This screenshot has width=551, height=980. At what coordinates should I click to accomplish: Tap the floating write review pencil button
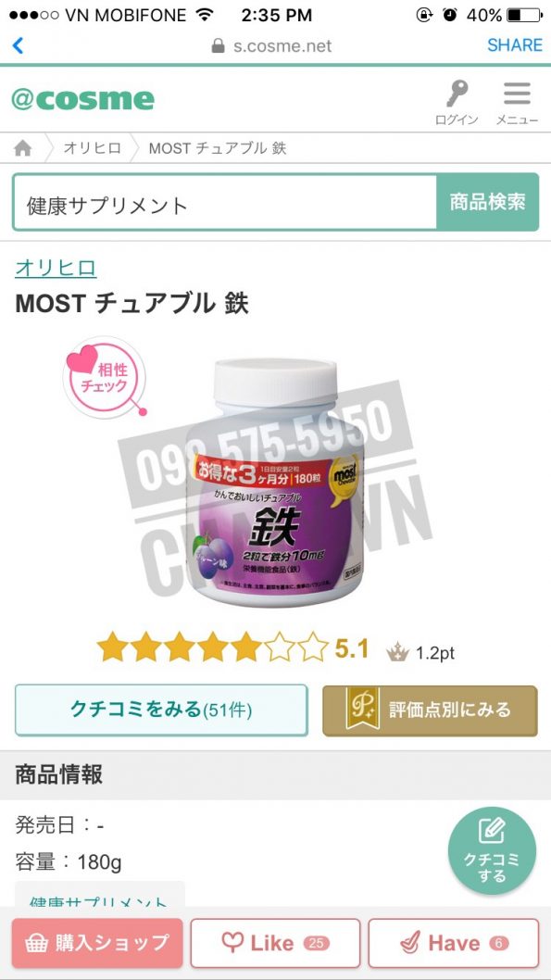tap(492, 850)
